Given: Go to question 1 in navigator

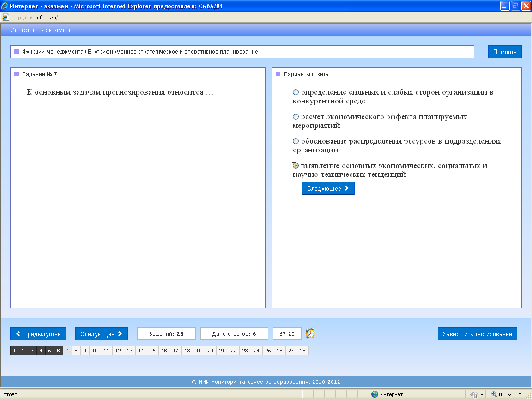Looking at the screenshot, I should click(x=15, y=351).
